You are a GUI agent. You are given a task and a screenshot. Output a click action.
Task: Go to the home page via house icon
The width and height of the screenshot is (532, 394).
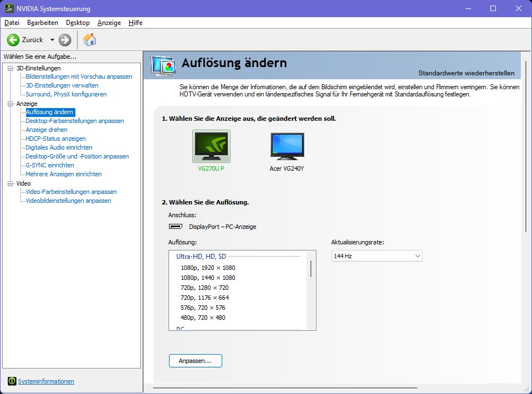click(90, 40)
